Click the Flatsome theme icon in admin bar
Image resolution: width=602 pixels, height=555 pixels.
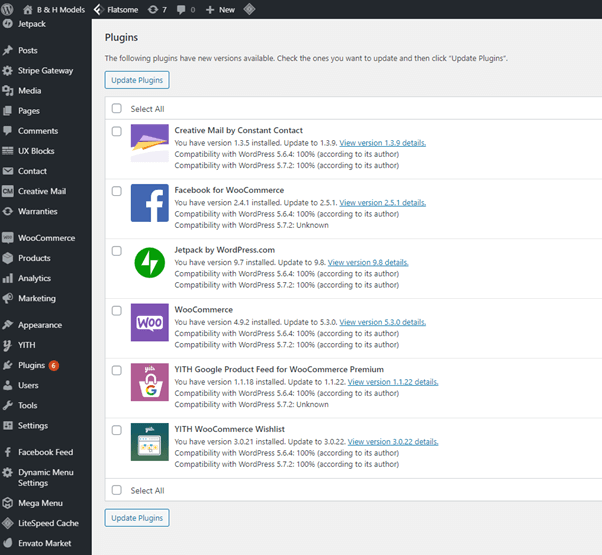[x=99, y=10]
